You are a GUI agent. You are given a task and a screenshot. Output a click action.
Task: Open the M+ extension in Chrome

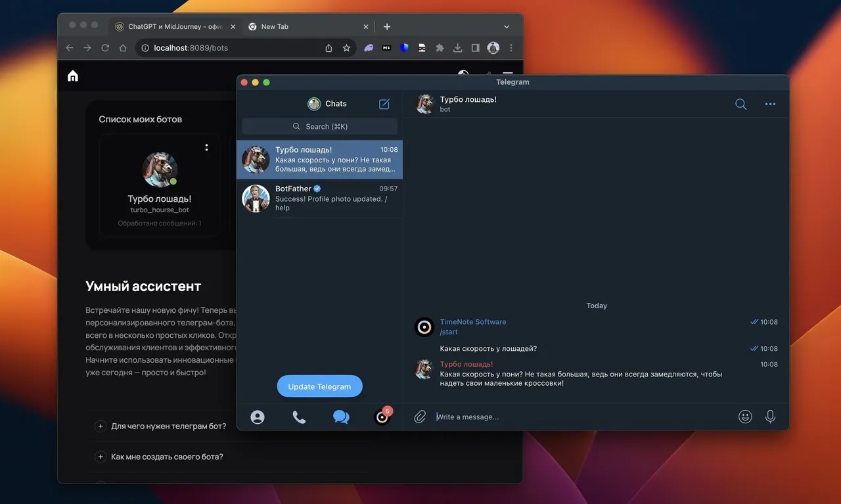click(387, 48)
